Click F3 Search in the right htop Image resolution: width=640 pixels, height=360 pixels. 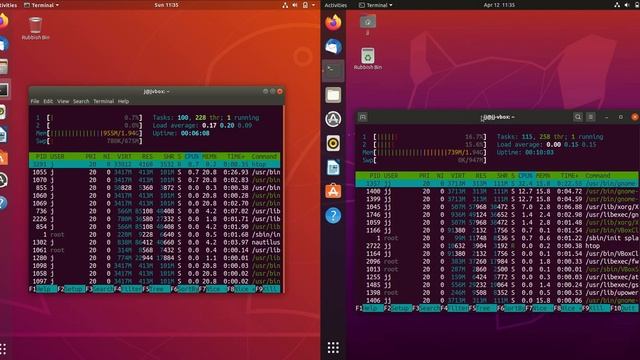[426, 308]
